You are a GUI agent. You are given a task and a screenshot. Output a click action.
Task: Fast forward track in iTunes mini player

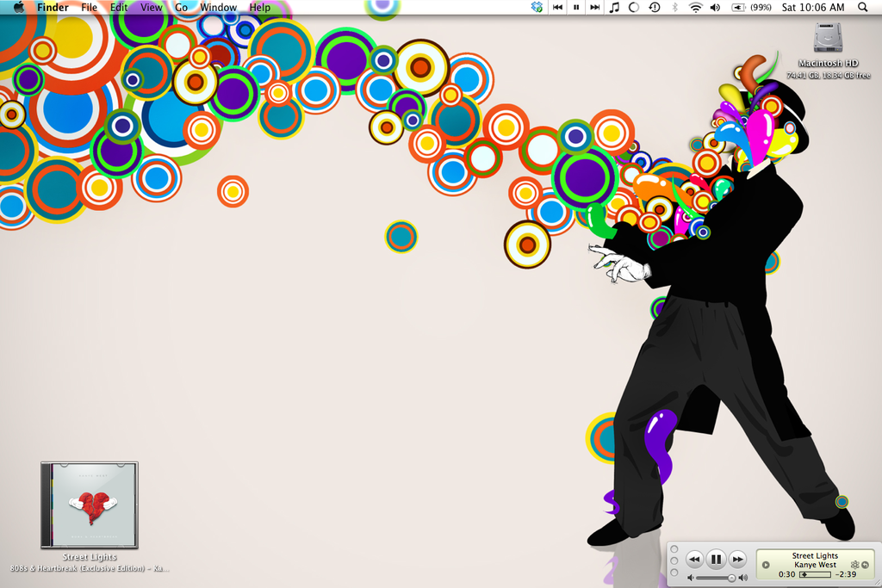coord(737,560)
